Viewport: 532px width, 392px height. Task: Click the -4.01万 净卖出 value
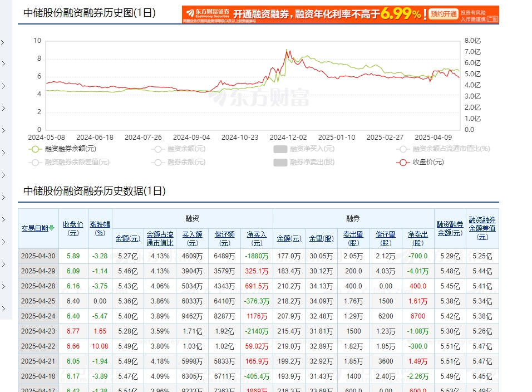(x=418, y=271)
